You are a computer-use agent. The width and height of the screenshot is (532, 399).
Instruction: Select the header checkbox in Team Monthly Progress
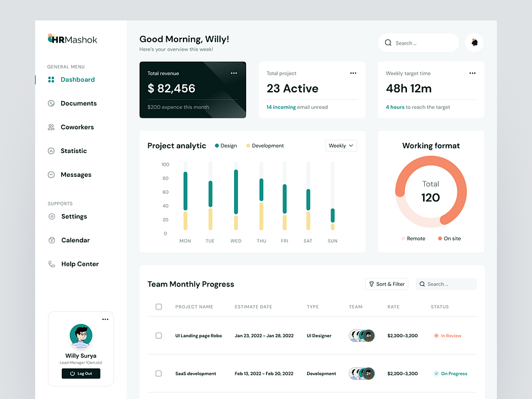tap(158, 307)
